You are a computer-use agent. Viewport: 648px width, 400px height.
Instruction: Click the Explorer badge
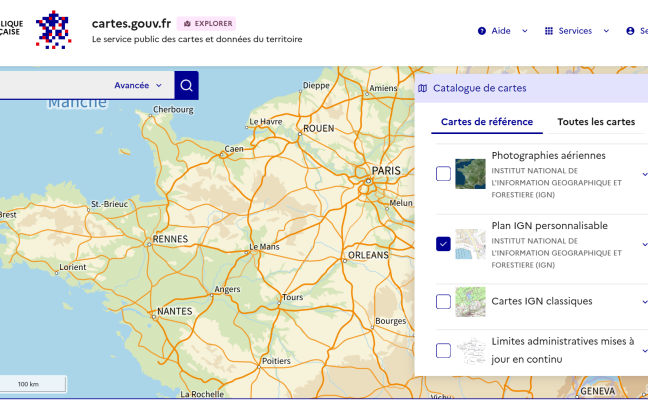(x=206, y=23)
